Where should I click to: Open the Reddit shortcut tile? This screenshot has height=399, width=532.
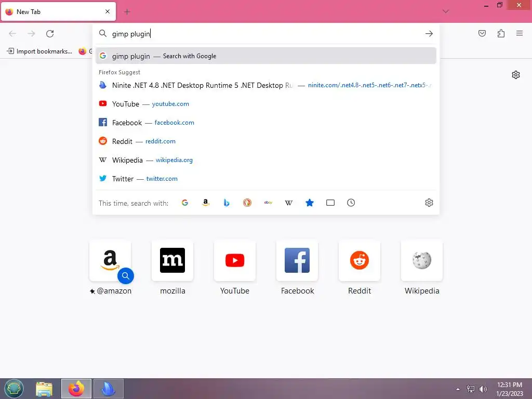click(x=360, y=267)
